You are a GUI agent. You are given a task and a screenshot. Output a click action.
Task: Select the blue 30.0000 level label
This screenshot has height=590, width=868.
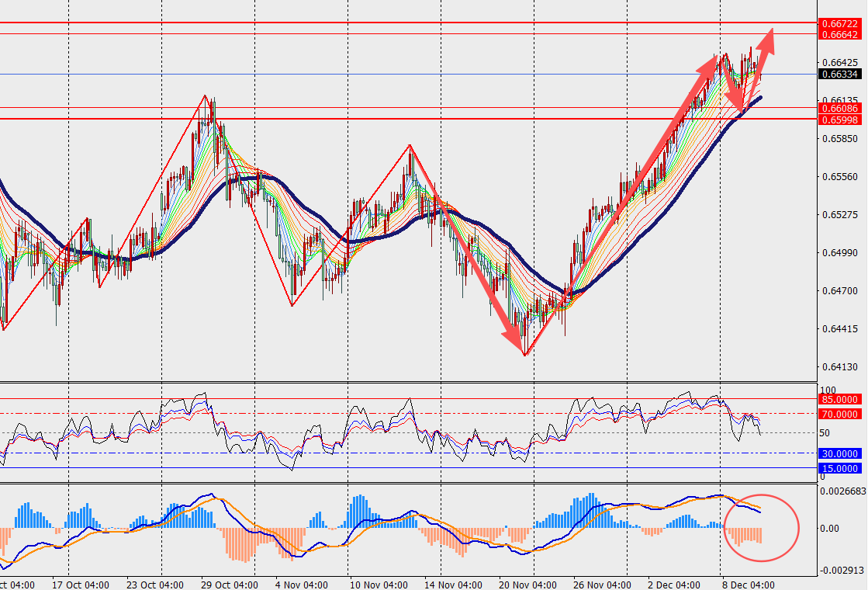pos(840,453)
